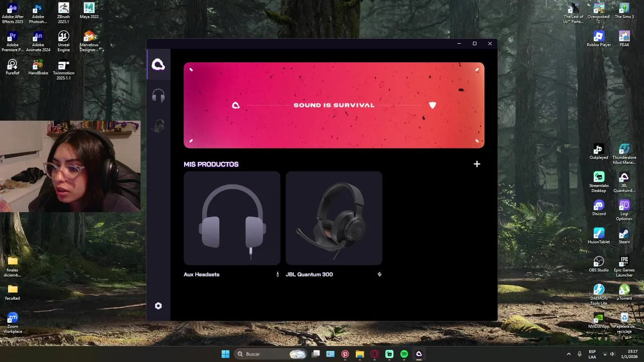644x362 pixels.
Task: Select the facultad folder on desktop
Action: point(13,292)
